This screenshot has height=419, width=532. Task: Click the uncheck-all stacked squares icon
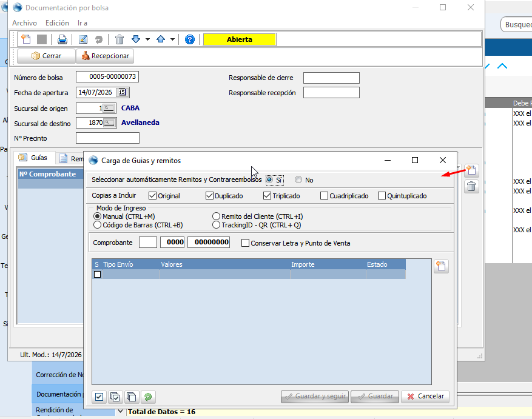point(131,397)
